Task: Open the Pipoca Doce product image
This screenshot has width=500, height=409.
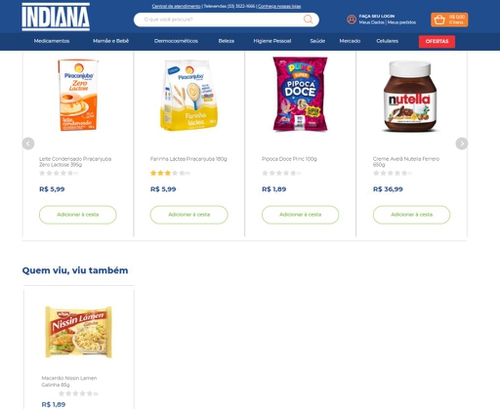Action: pos(300,94)
